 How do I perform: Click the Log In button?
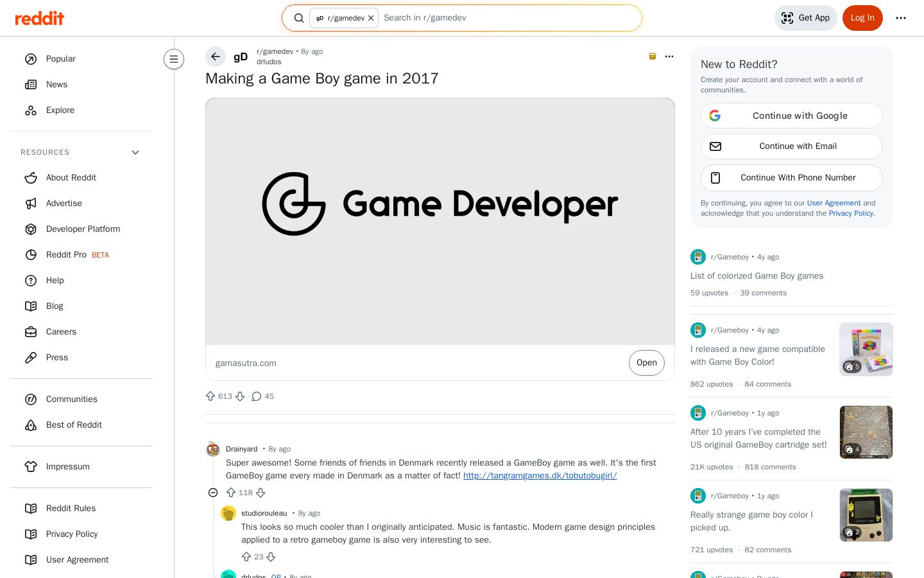(x=862, y=18)
